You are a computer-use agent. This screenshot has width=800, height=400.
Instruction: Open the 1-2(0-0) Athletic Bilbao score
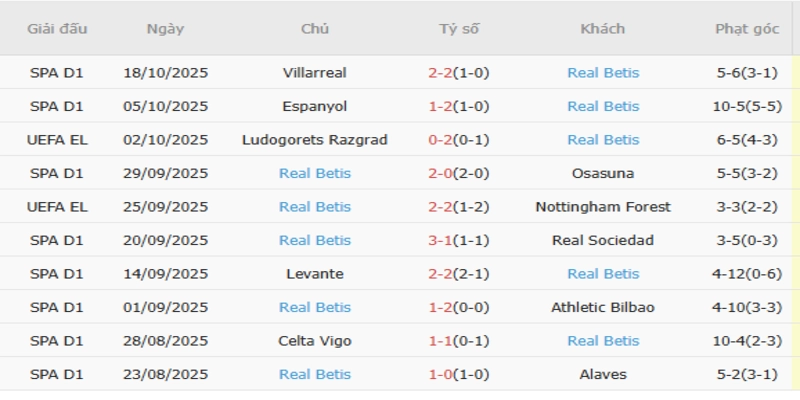coord(459,307)
